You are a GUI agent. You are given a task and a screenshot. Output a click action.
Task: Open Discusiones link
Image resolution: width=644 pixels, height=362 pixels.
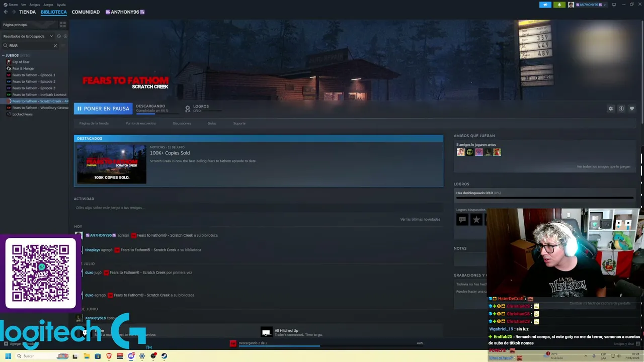(182, 123)
